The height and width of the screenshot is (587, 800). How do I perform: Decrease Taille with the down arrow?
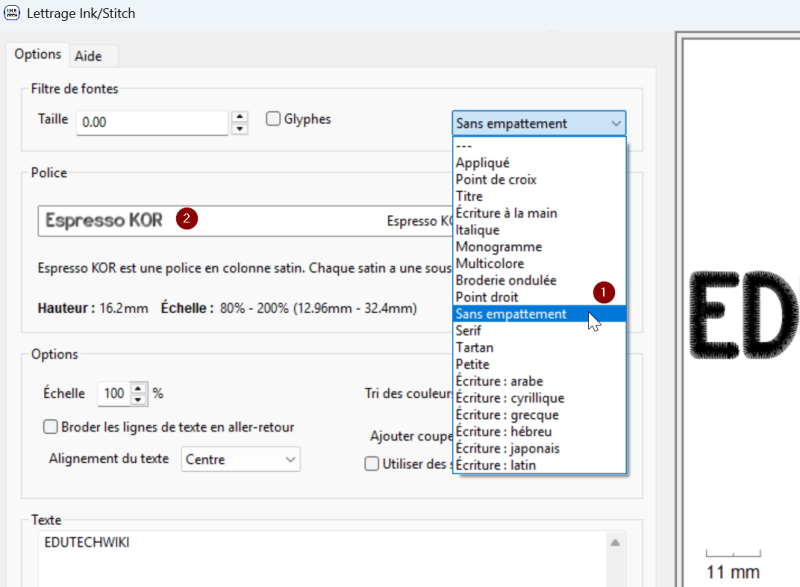point(240,129)
